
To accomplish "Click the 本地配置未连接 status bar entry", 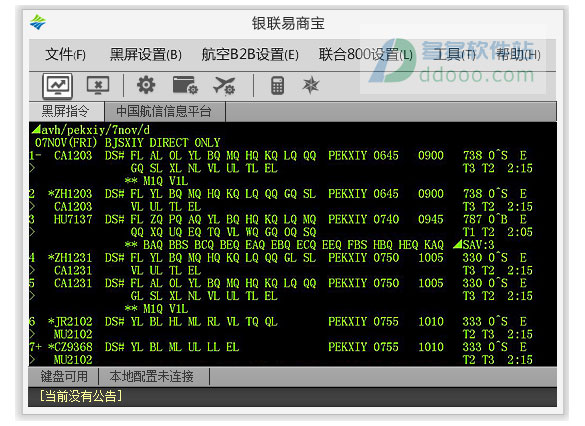I will tap(151, 376).
